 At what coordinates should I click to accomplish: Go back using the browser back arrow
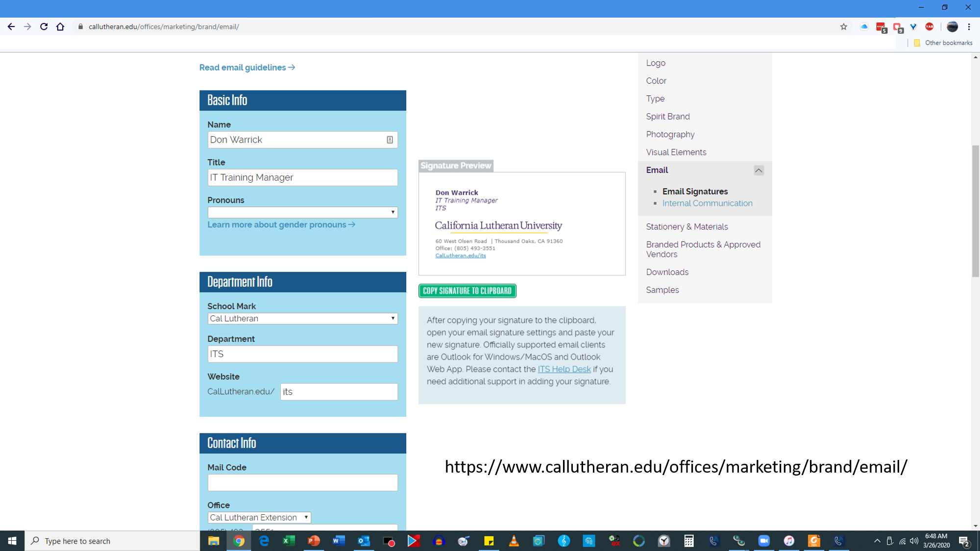pos(11,27)
